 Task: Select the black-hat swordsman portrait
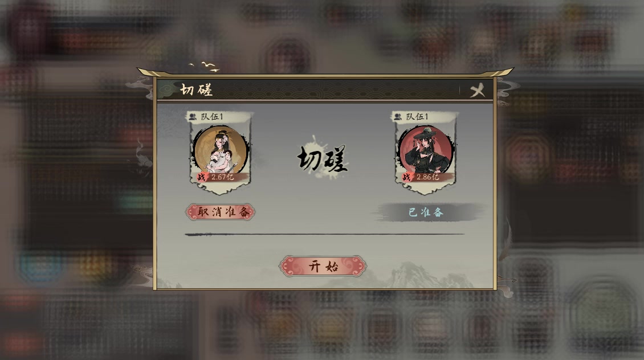coord(426,150)
